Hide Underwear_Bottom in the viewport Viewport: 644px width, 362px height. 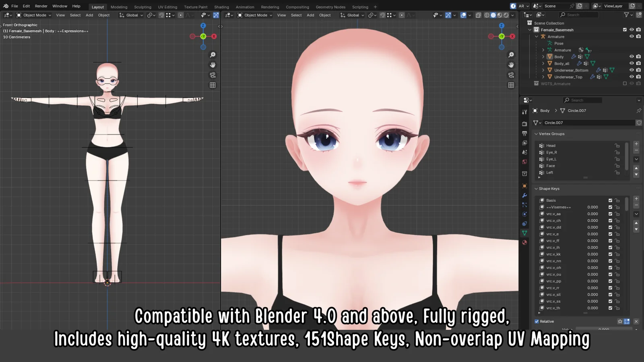(x=632, y=70)
